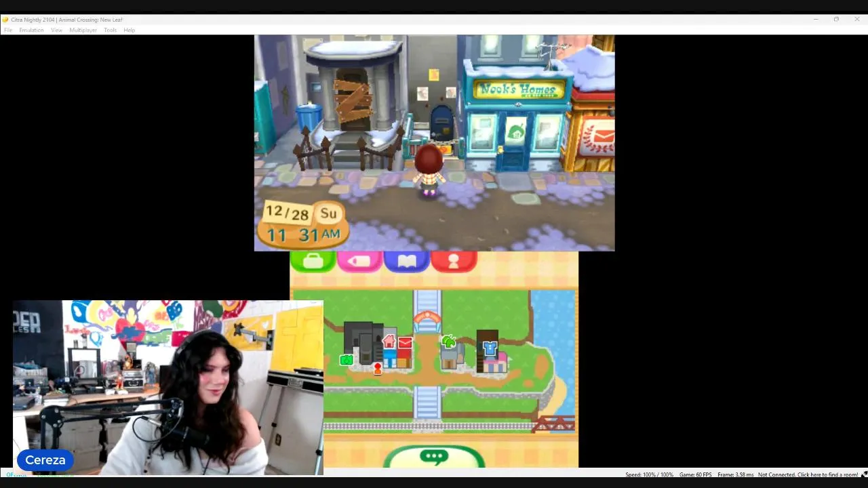Viewport: 868px width, 488px height.
Task: Click the 'Frame: 3.58 ms' status text
Action: [736, 474]
